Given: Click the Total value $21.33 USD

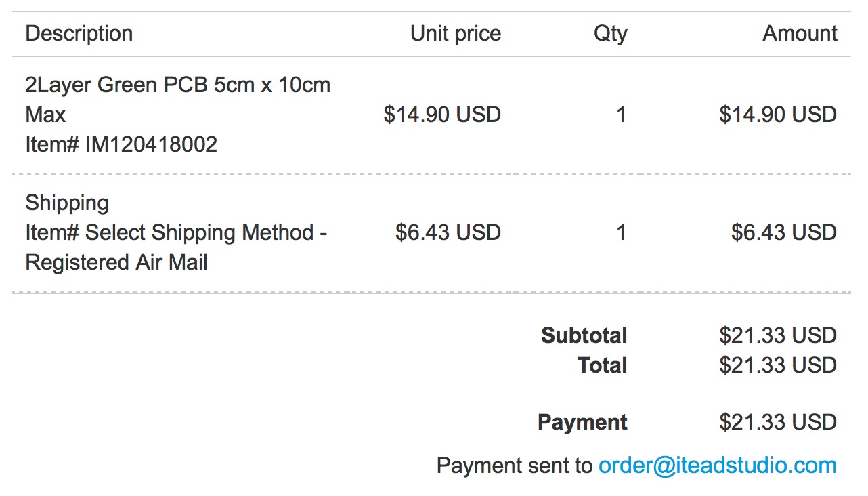Looking at the screenshot, I should tap(778, 365).
